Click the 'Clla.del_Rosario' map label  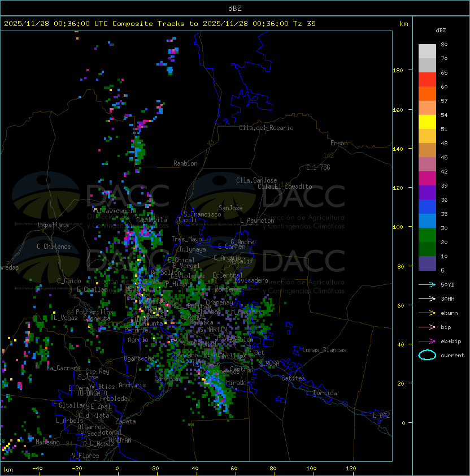pos(266,128)
